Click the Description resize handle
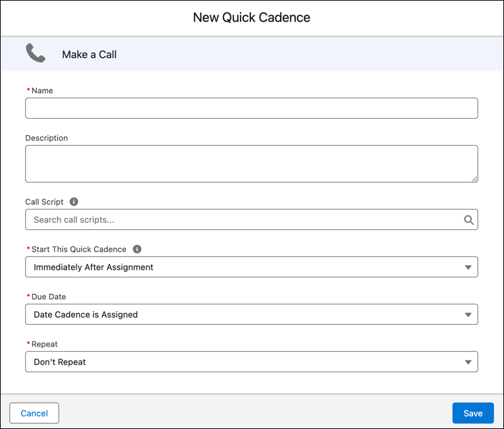504x429 pixels. 474,179
